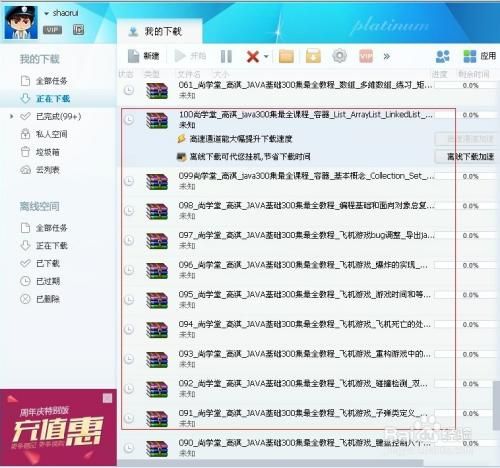
Task: Open the shaorui account dropdown arrow
Action: point(47,13)
